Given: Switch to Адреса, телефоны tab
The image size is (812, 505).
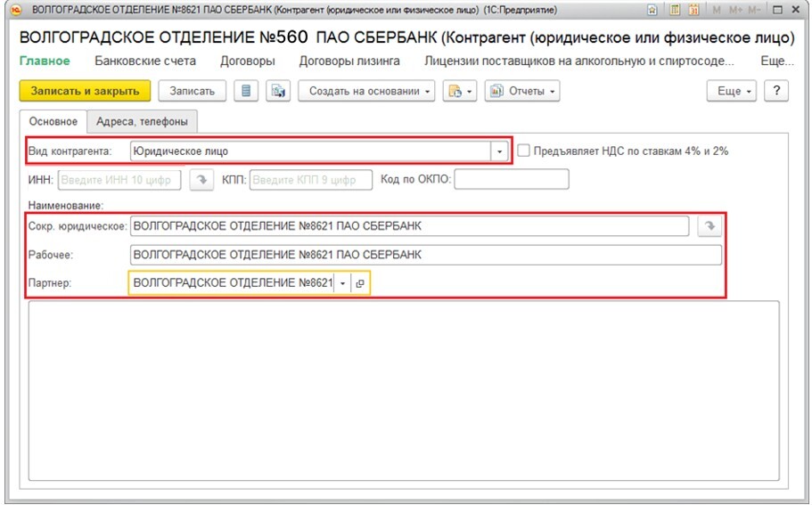Looking at the screenshot, I should point(142,122).
